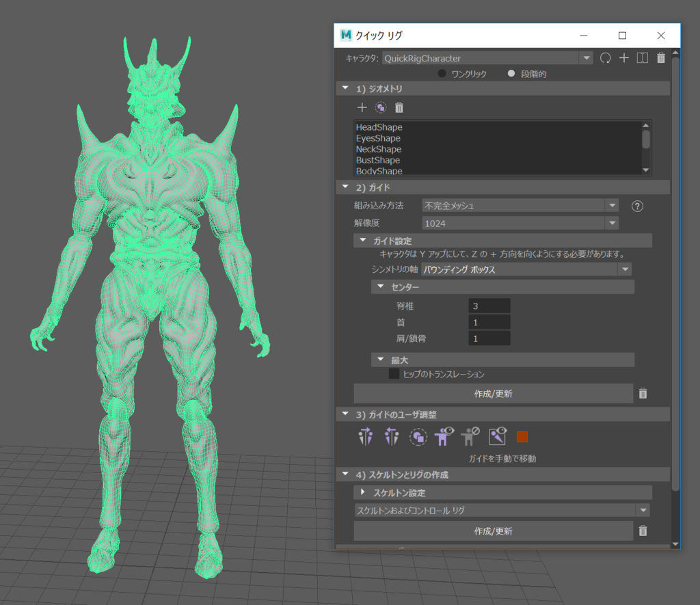Delete the current character with trash icon

(x=660, y=58)
